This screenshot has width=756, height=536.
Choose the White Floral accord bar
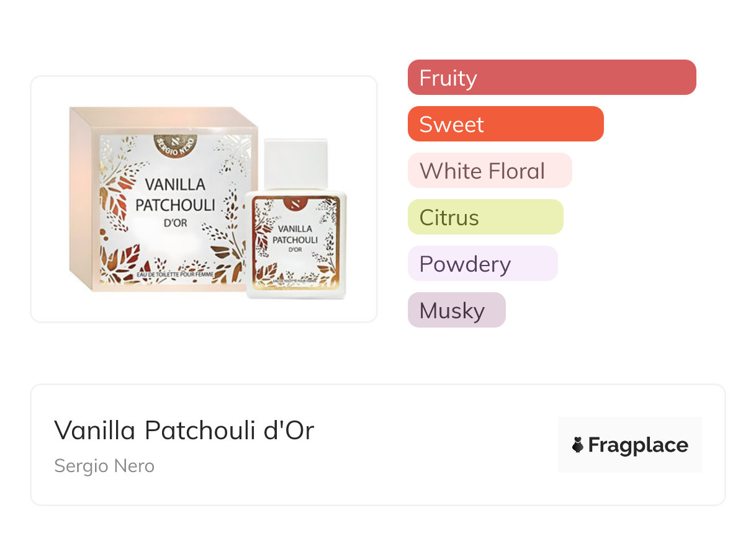pos(489,171)
